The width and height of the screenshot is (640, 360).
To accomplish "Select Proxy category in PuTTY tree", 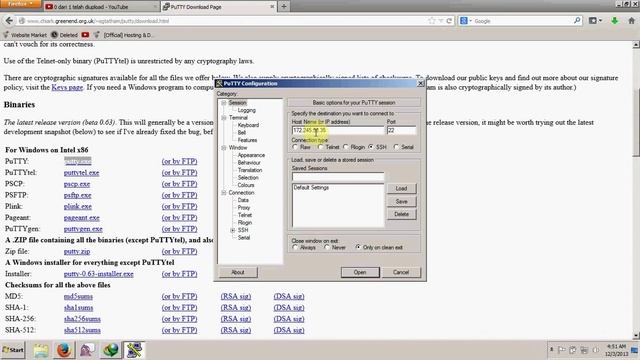I will click(244, 207).
